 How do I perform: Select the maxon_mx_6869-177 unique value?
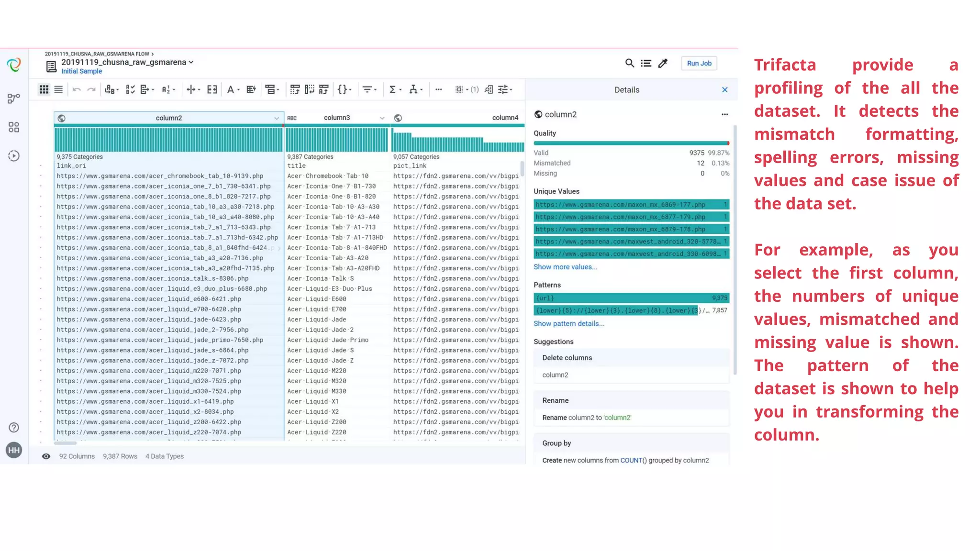(x=631, y=205)
